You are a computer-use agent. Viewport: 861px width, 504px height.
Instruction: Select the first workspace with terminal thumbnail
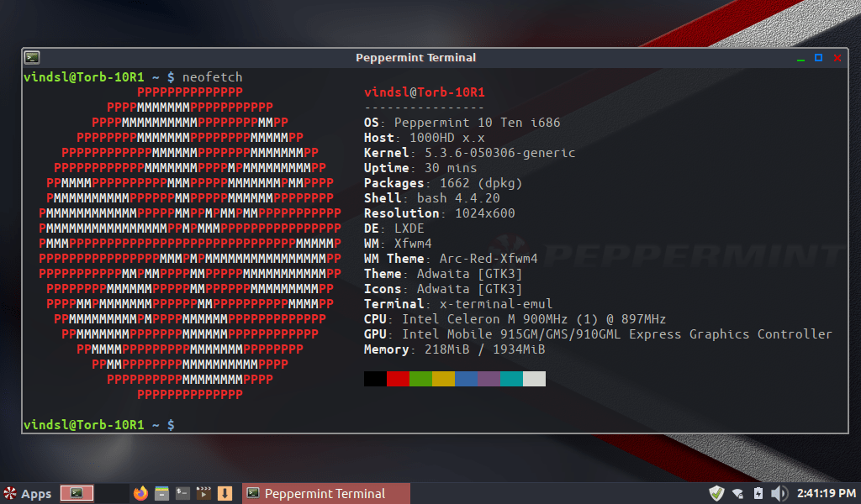tap(77, 493)
